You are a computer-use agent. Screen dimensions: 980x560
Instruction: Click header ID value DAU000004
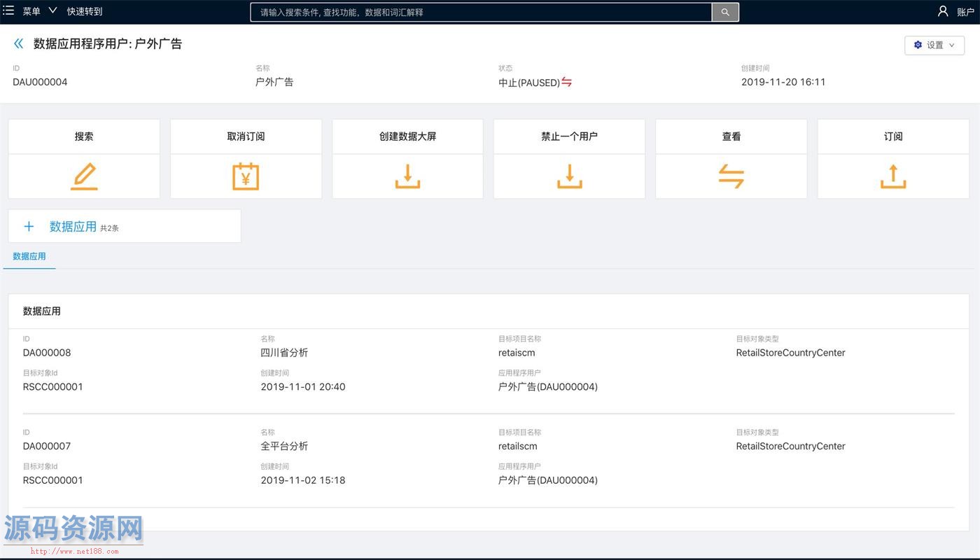coord(40,82)
